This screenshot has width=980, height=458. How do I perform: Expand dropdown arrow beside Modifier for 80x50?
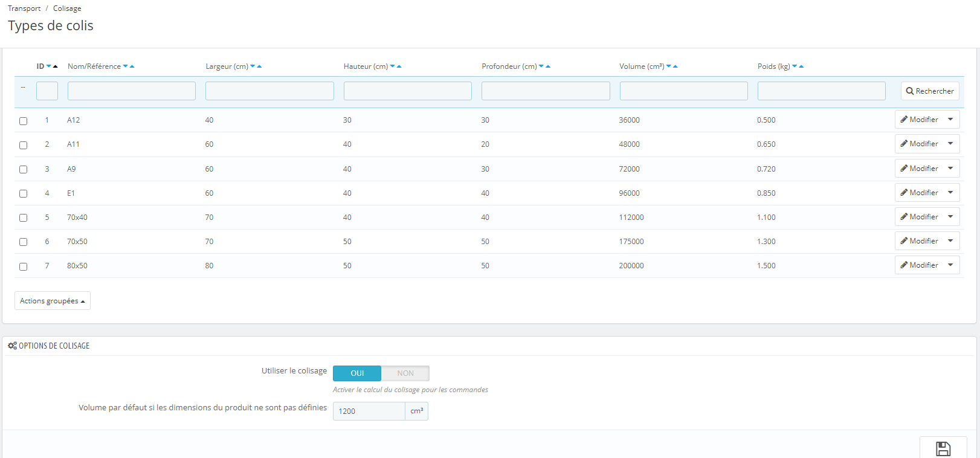pos(950,265)
